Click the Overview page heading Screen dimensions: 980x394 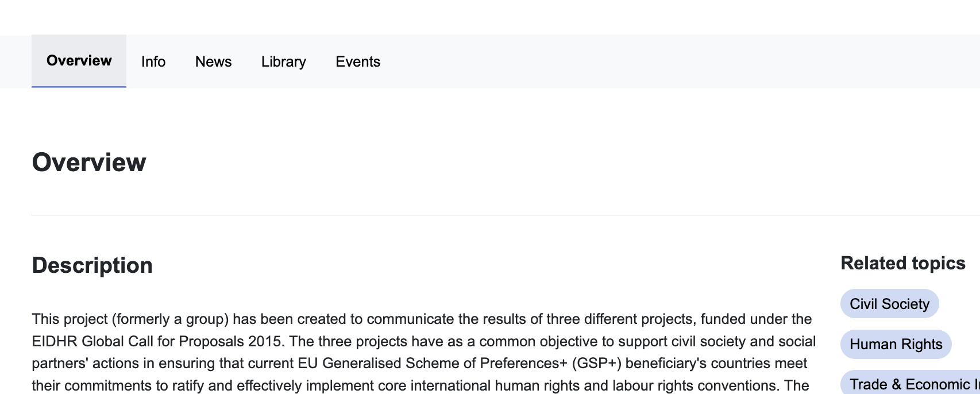90,162
